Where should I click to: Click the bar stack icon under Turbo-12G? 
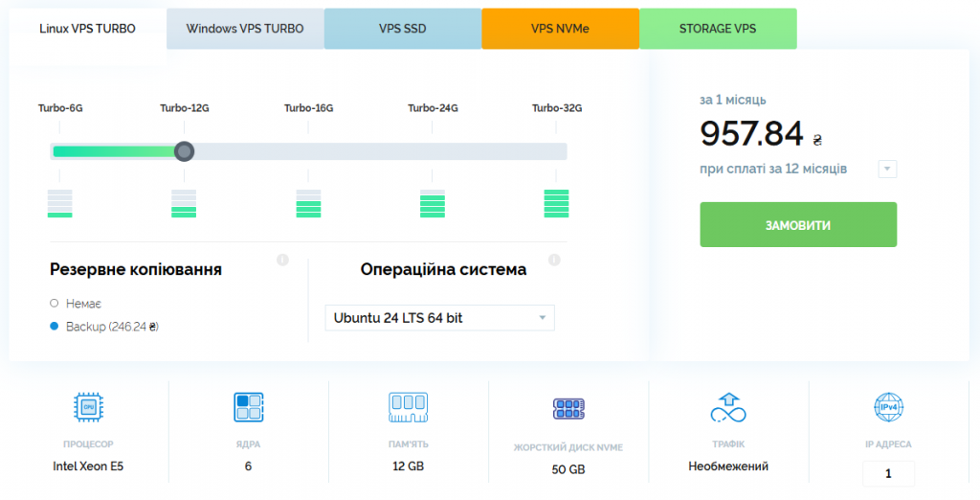point(184,203)
